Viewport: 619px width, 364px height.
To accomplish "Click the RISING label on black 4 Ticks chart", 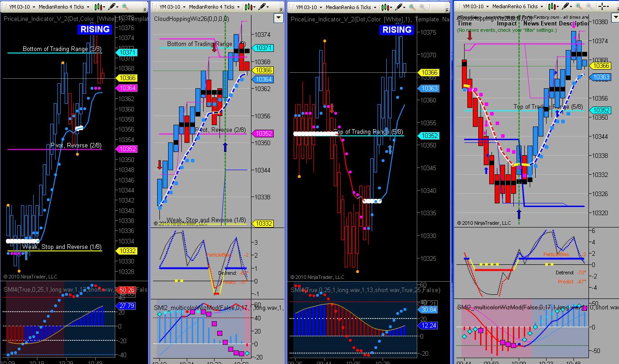I will pos(95,30).
